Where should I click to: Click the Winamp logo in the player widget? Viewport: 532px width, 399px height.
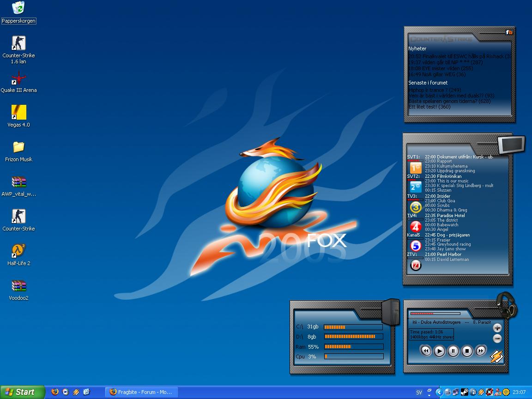[497, 356]
